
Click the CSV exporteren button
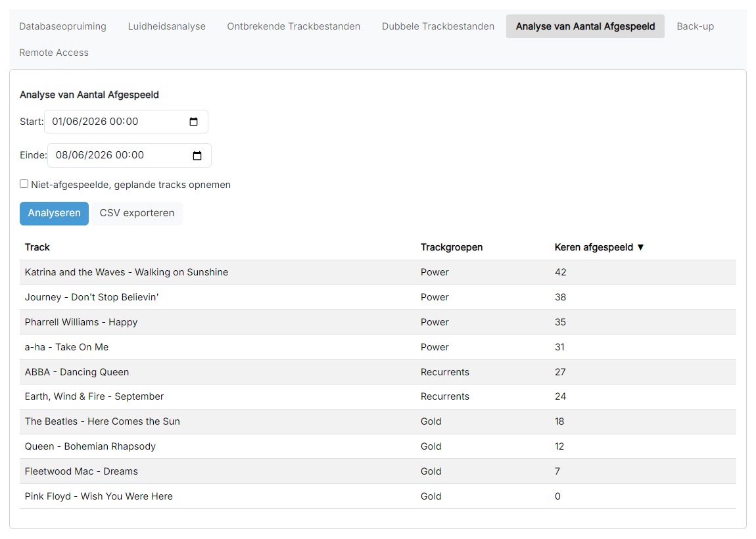[137, 213]
